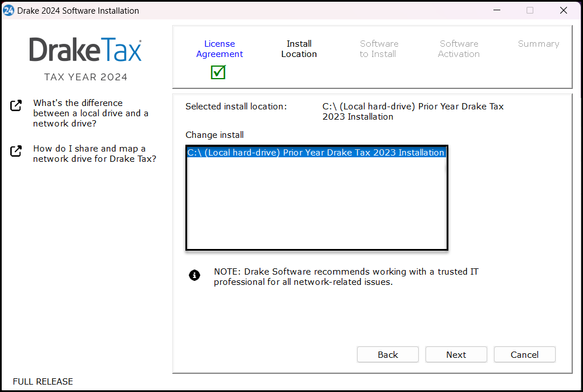The image size is (583, 392).
Task: Select the Software Activation step
Action: [x=459, y=48]
